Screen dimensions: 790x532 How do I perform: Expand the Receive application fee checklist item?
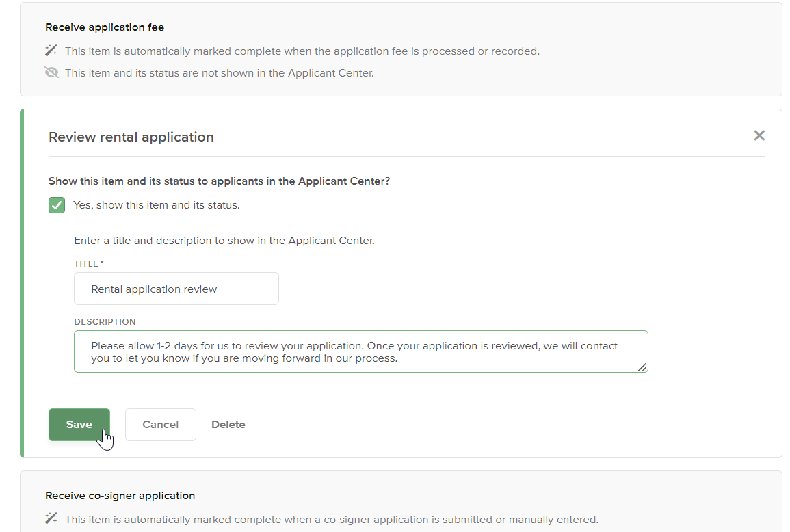[104, 27]
